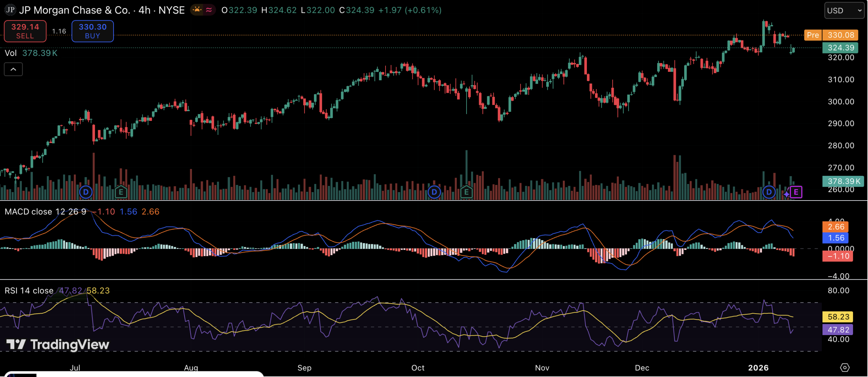Screen dimensions: 868x377
Task: Expand the currency selector arrow
Action: coord(860,11)
